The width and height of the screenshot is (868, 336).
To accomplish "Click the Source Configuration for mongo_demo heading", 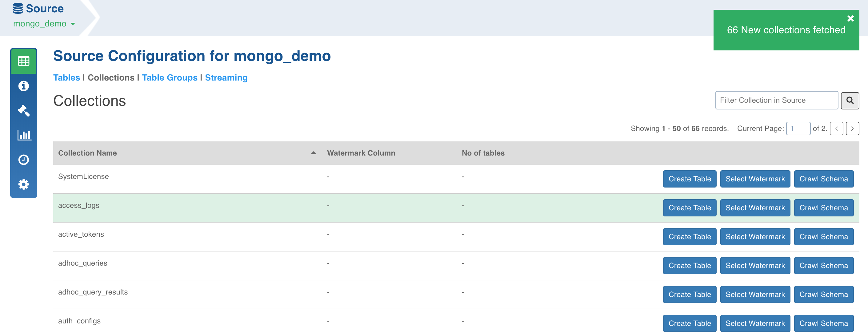I will coord(192,56).
